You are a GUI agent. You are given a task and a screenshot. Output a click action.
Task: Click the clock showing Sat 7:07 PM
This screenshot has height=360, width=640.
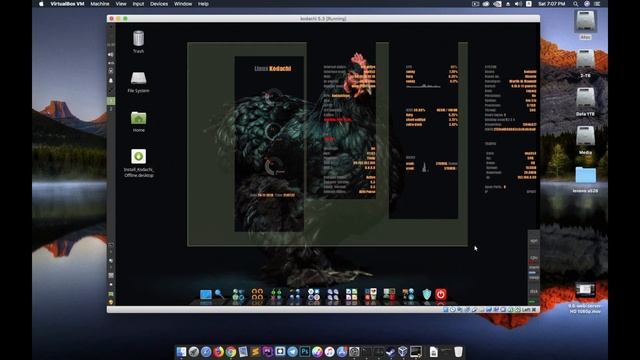[552, 4]
